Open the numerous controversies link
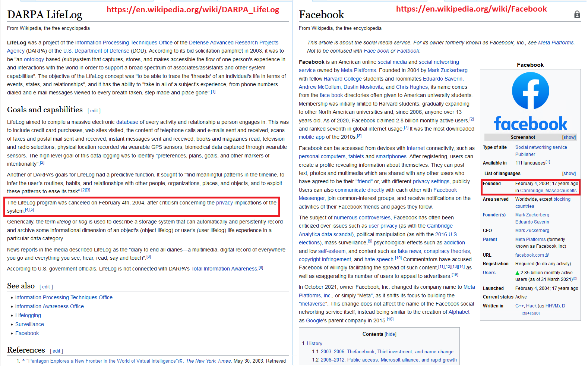 [362, 218]
